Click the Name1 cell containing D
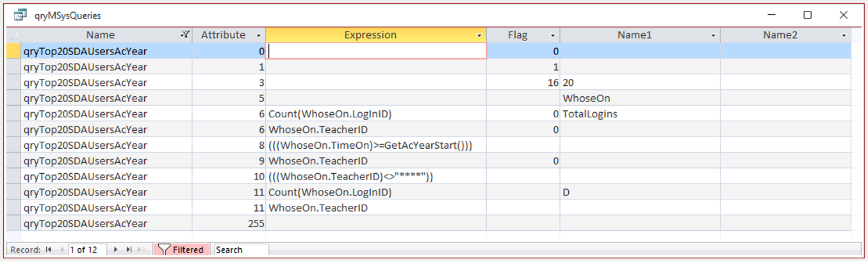This screenshot has width=868, height=261. coord(640,192)
